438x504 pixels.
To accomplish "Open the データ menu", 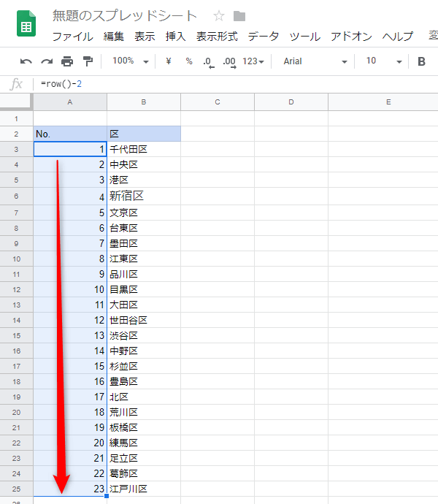I will click(264, 37).
